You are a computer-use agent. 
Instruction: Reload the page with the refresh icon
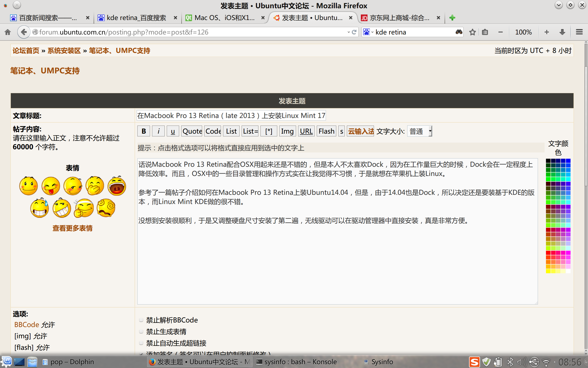click(354, 32)
